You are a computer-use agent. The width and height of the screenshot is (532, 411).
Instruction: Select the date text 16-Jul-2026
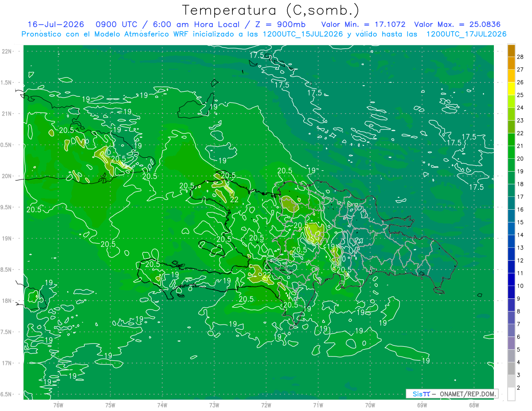[56, 24]
